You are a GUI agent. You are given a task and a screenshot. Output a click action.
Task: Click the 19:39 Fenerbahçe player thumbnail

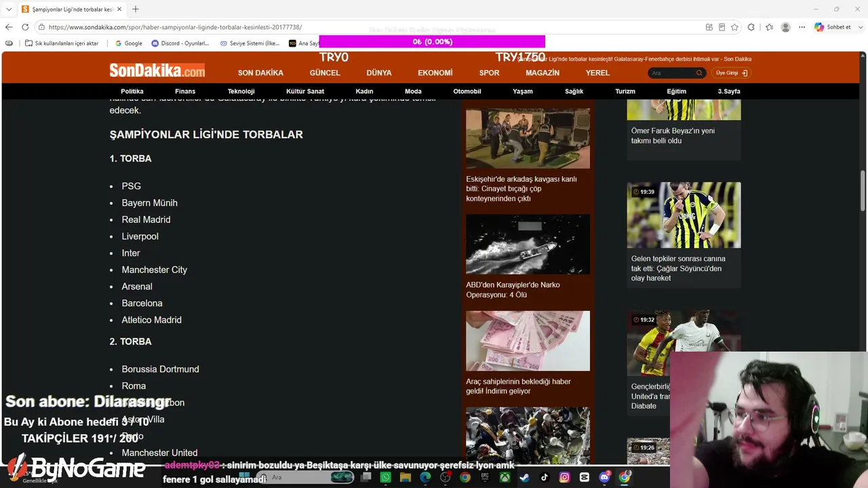[684, 215]
